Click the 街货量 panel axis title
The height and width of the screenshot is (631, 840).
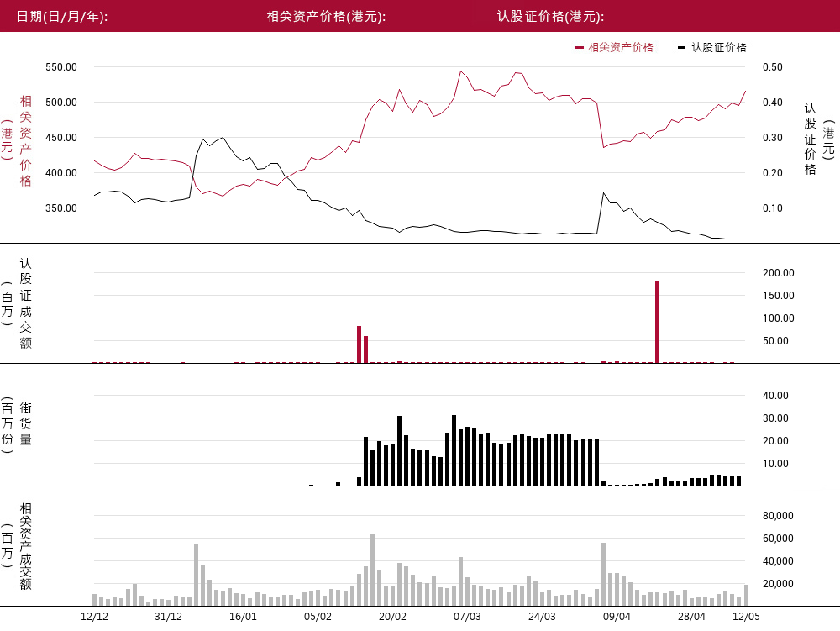coord(26,424)
